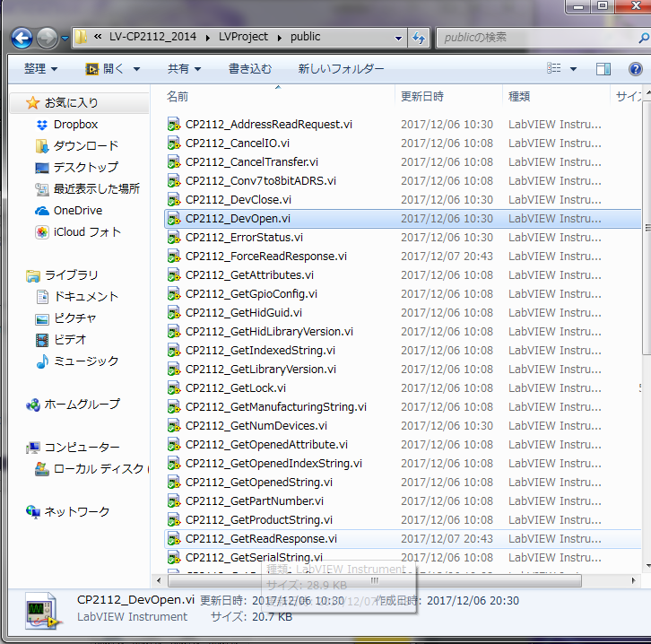The height and width of the screenshot is (644, 651).
Task: Click horizontal scrollbar right arrow
Action: [x=633, y=580]
